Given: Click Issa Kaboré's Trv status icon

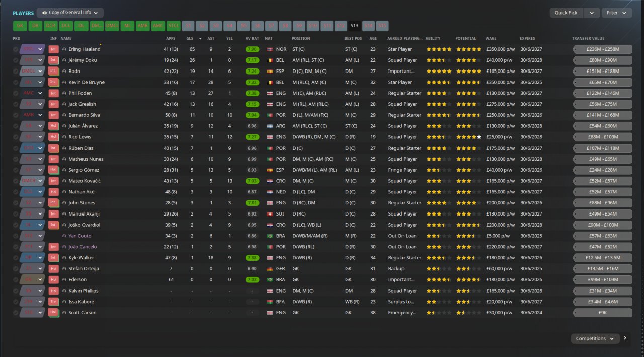Looking at the screenshot, I should point(54,302).
